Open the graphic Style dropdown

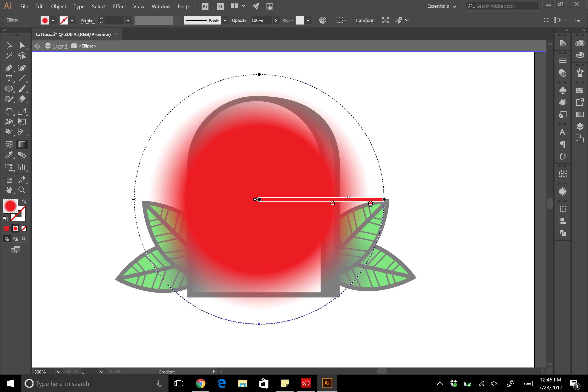click(308, 20)
